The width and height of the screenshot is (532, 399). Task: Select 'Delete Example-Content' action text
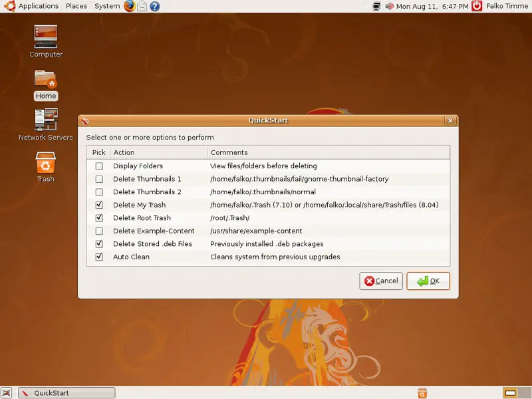pyautogui.click(x=154, y=231)
